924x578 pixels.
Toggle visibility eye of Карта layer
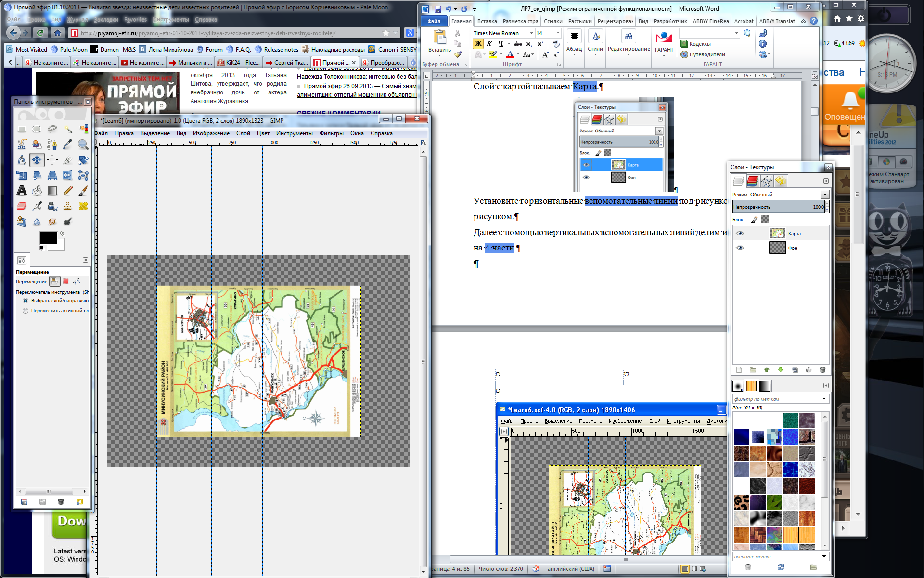click(740, 233)
